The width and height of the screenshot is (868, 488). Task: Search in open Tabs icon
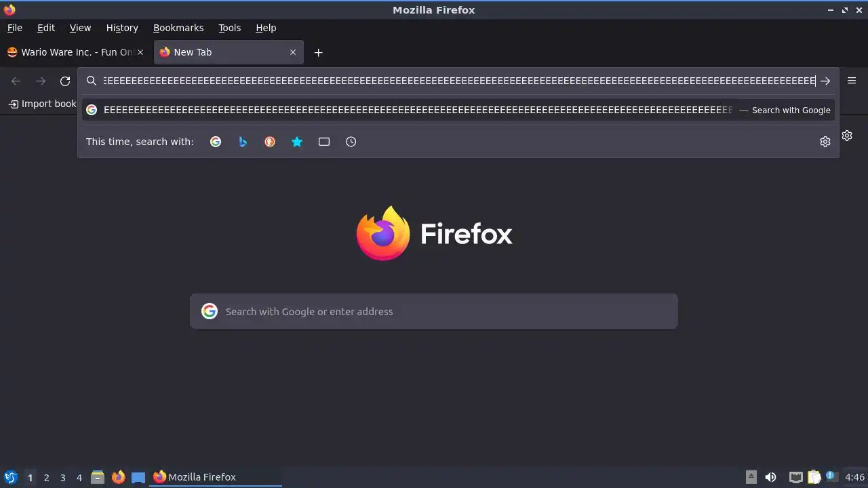click(x=324, y=142)
